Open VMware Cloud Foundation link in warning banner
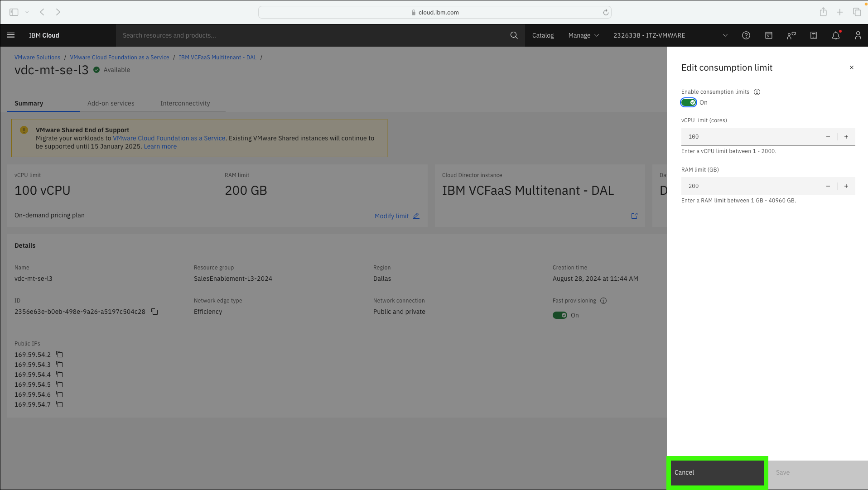Image resolution: width=868 pixels, height=490 pixels. click(169, 138)
